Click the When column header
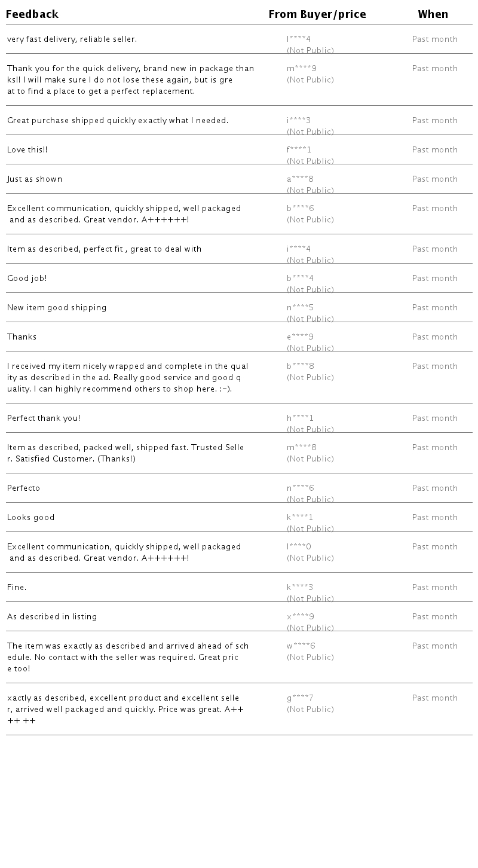Screen dimensions: 478x868 click(x=433, y=14)
